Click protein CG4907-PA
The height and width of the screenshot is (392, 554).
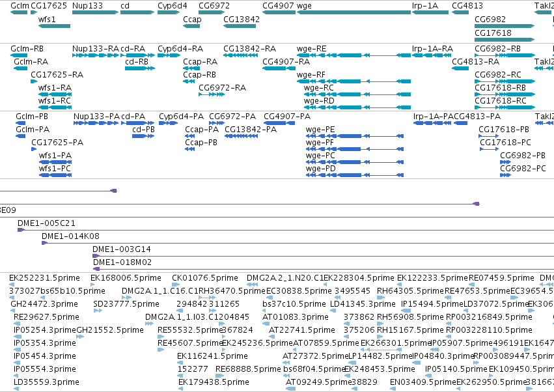(279, 123)
